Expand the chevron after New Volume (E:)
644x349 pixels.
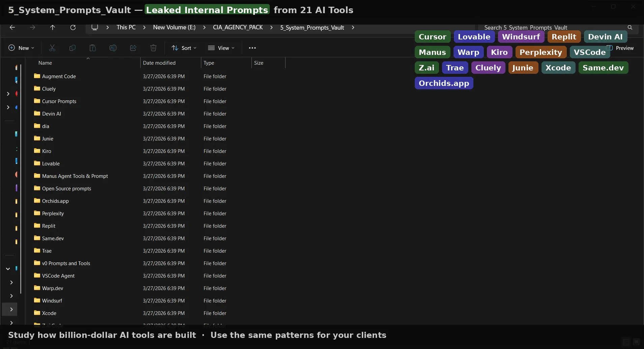click(x=204, y=28)
